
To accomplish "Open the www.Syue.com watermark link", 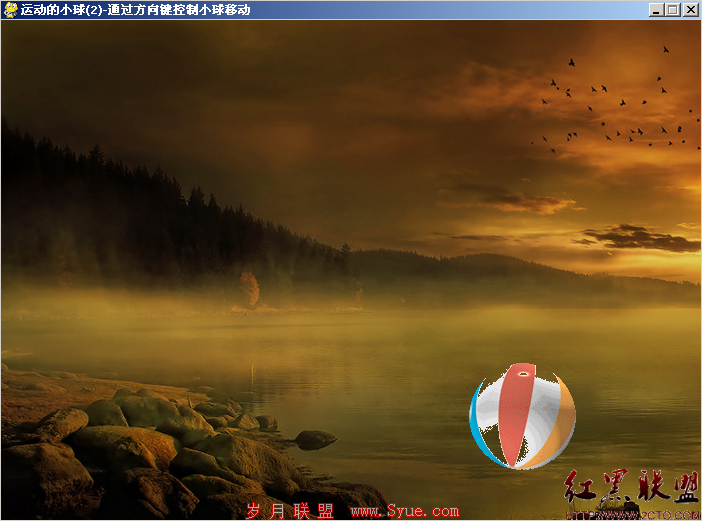I will [405, 511].
